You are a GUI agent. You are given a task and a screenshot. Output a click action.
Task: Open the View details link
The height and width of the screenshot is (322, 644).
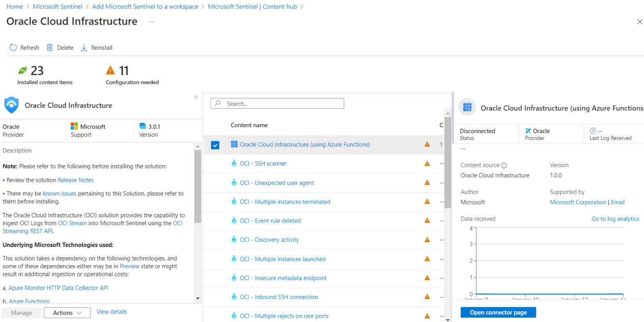coord(112,312)
